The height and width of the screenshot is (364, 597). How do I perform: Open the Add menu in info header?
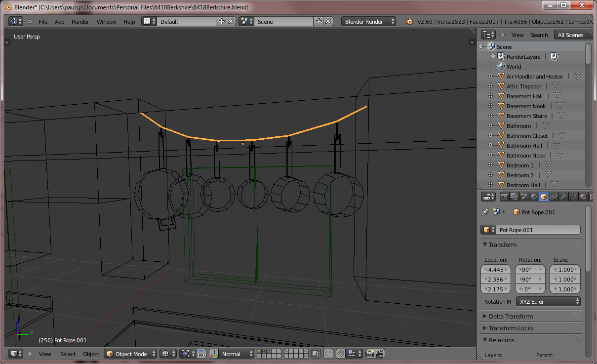coord(59,22)
